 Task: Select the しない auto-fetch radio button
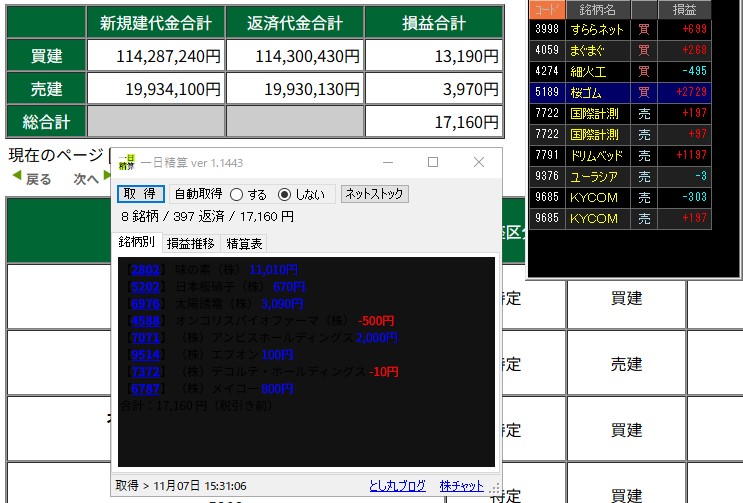(x=284, y=194)
